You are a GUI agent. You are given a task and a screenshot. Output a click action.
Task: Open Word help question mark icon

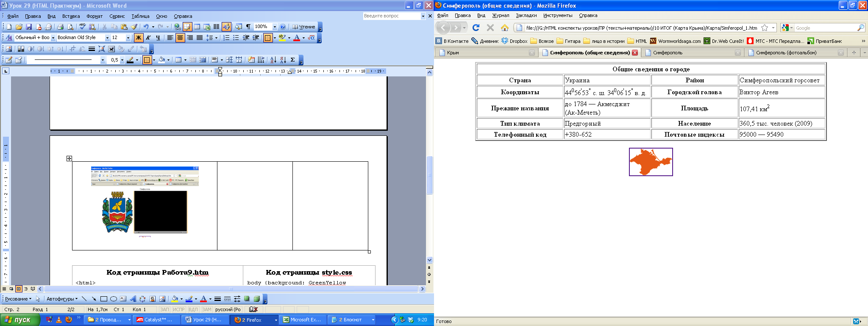pyautogui.click(x=283, y=27)
